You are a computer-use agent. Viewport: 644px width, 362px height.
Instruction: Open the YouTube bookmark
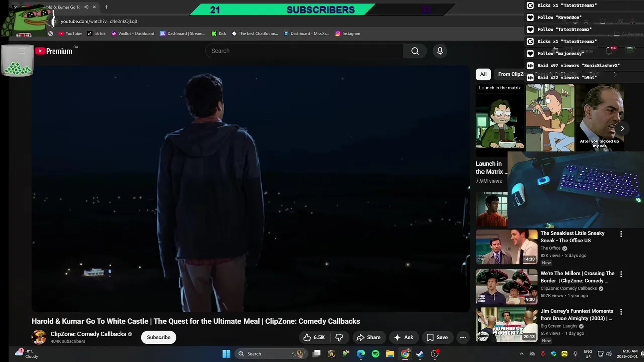click(70, 33)
